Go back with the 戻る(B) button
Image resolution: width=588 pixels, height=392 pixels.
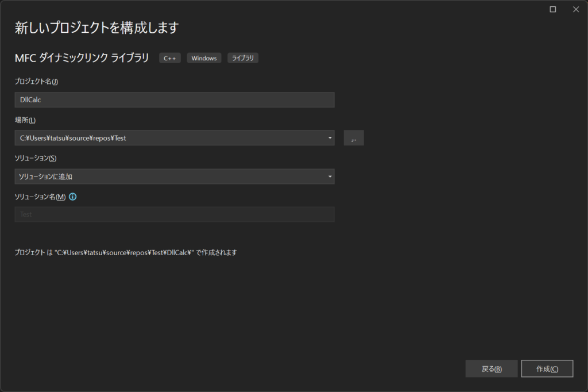492,369
